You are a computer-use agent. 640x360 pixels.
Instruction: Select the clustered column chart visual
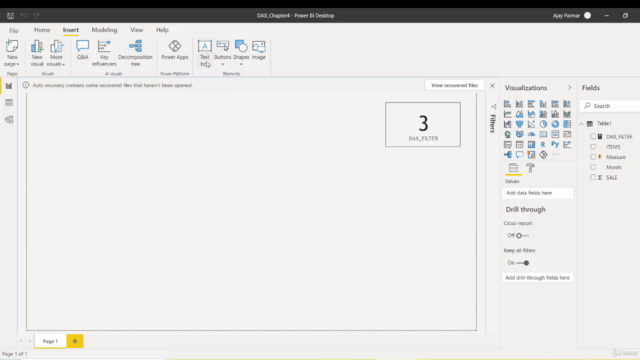tap(543, 104)
